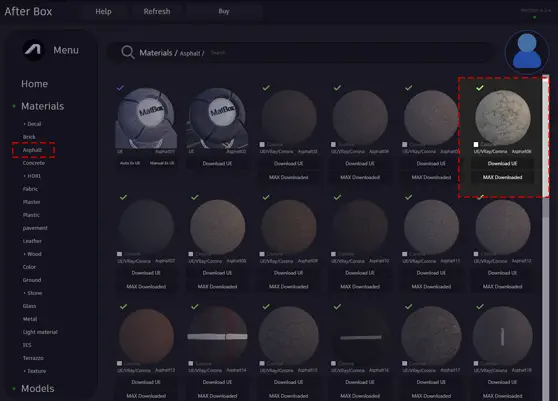558x401 pixels.
Task: Toggle the Corona checkbox under Asphalt03
Action: 262,144
